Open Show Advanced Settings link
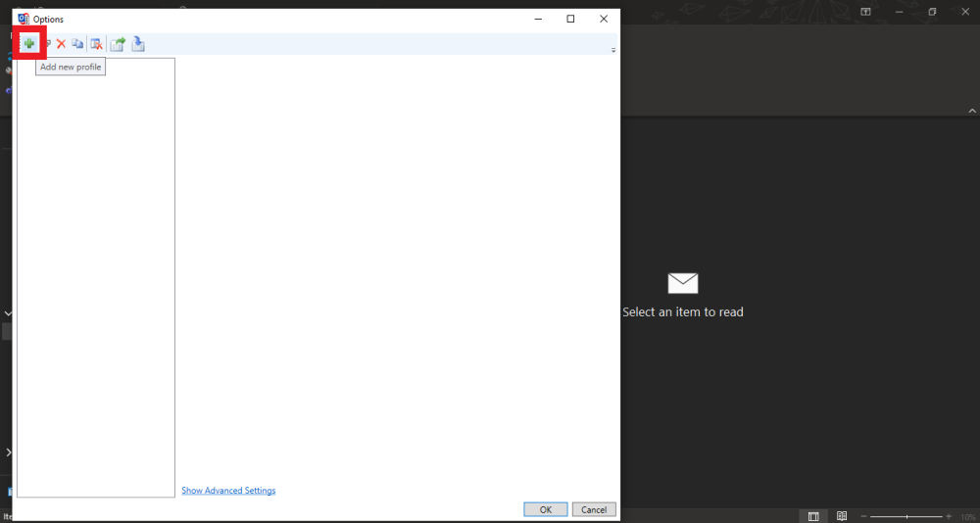Screen dimensions: 980x523 point(228,491)
